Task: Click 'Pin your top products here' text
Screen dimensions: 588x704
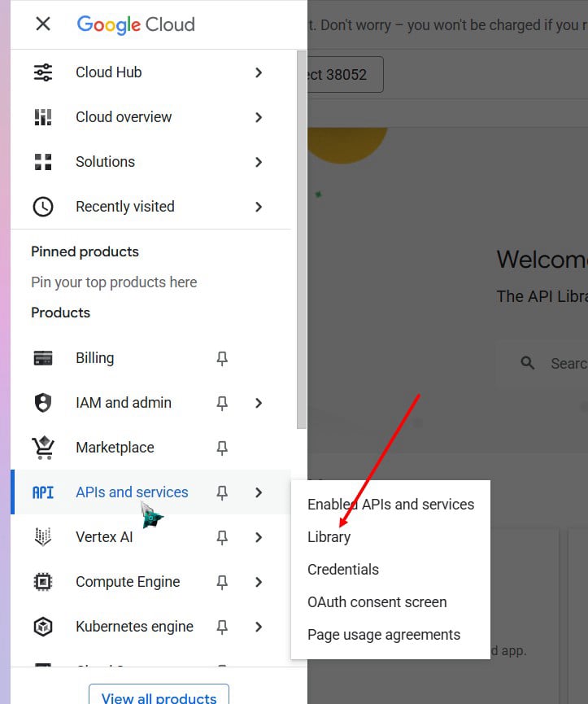Action: coord(114,282)
